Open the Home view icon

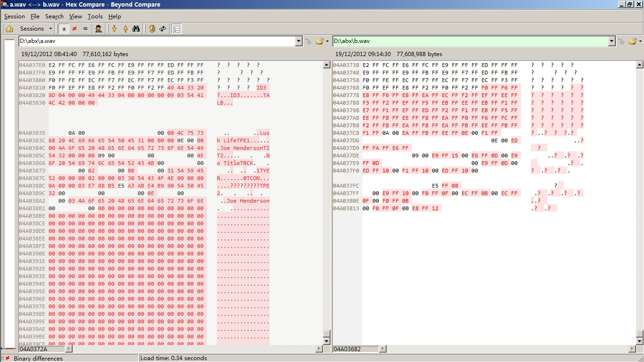[9, 29]
